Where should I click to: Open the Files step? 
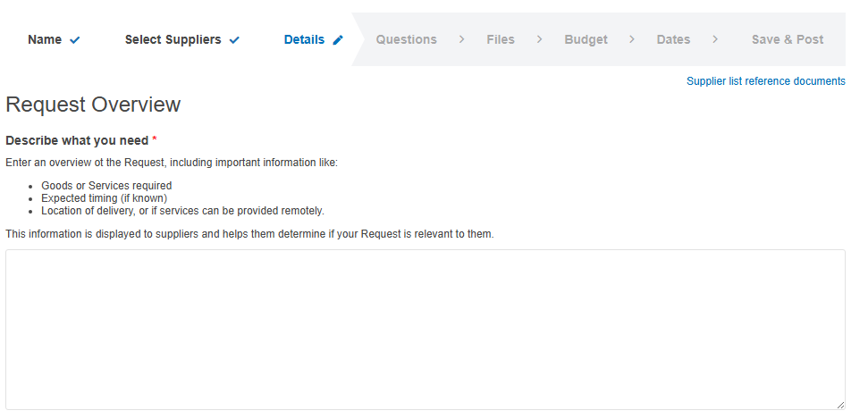click(x=501, y=40)
